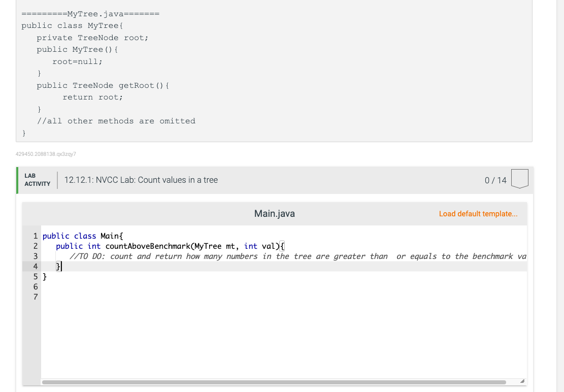Click the resize grip on the code editor
Image resolution: width=564 pixels, height=392 pixels.
522,380
